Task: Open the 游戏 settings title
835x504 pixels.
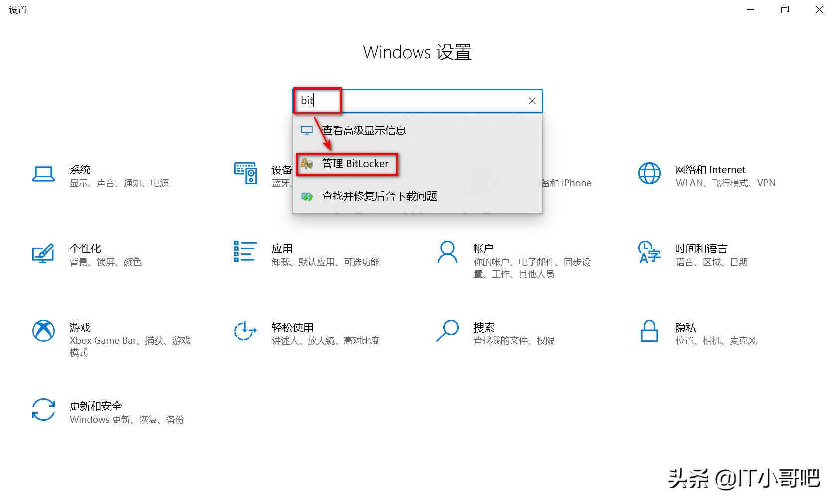Action: [80, 328]
